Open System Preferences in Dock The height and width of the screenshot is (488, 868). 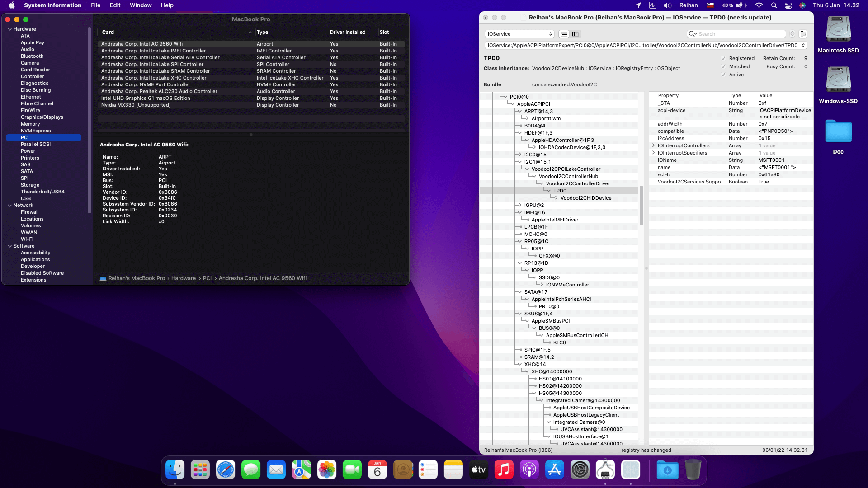pos(580,470)
